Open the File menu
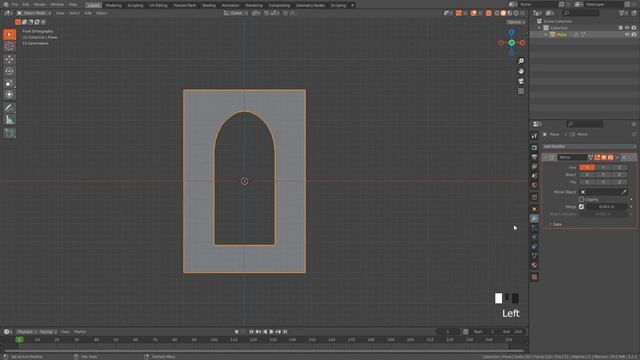Image resolution: width=640 pixels, height=360 pixels. (15, 4)
